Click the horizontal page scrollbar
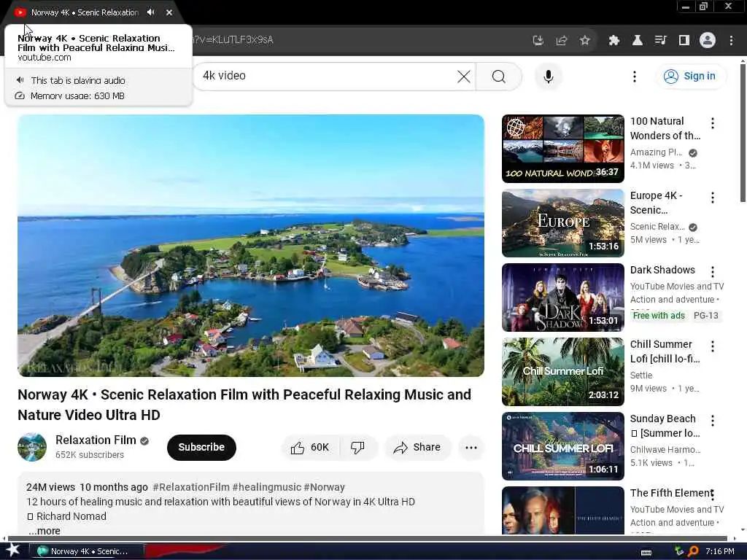Viewport: 747px width, 560px height. [x=367, y=539]
